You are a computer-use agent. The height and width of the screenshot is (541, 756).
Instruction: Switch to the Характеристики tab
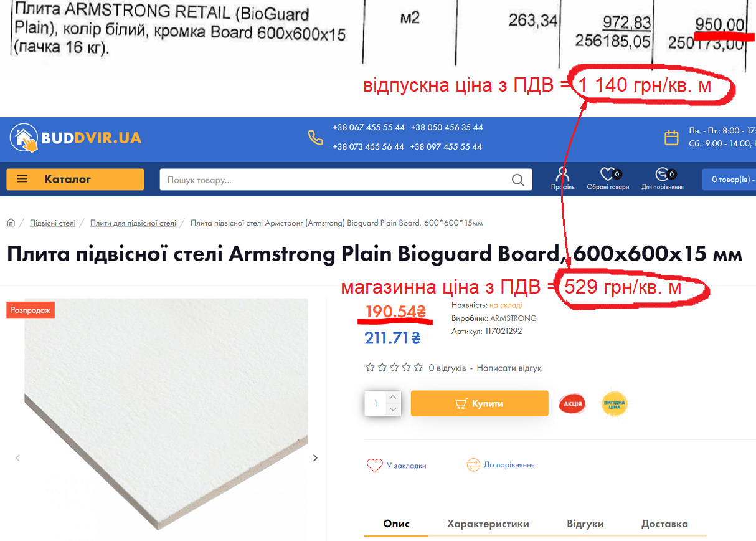488,524
